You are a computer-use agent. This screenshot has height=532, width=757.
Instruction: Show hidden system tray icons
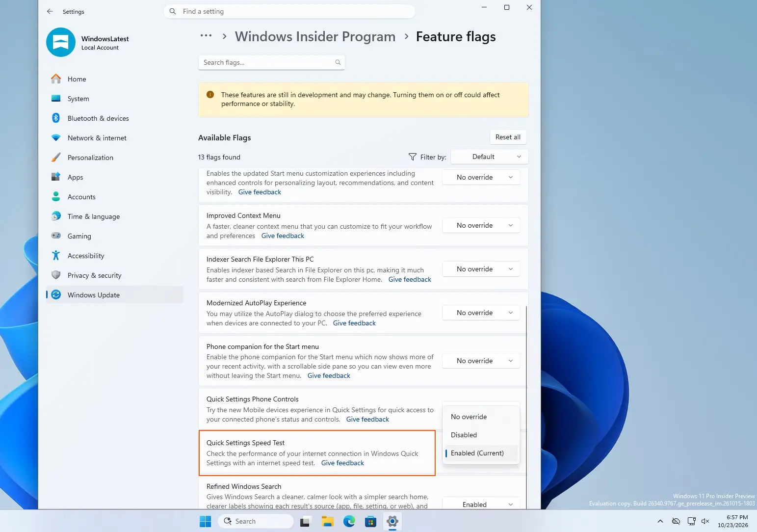[660, 521]
